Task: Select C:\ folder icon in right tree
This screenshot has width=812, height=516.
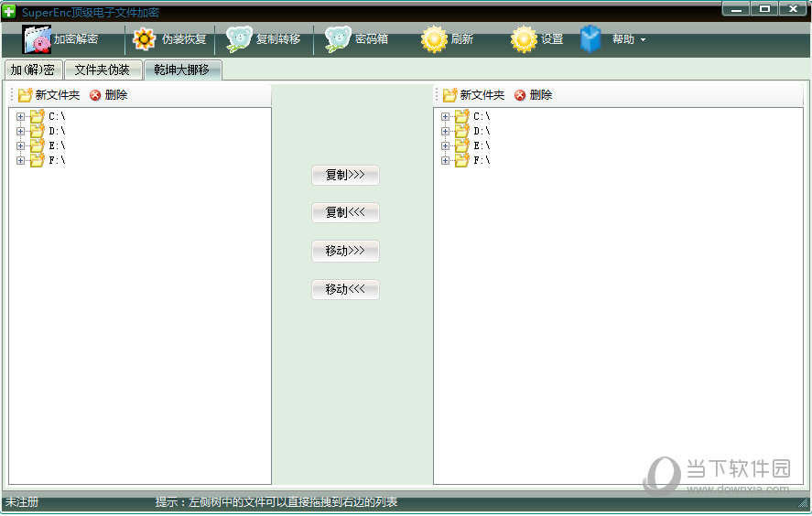Action: coord(461,116)
